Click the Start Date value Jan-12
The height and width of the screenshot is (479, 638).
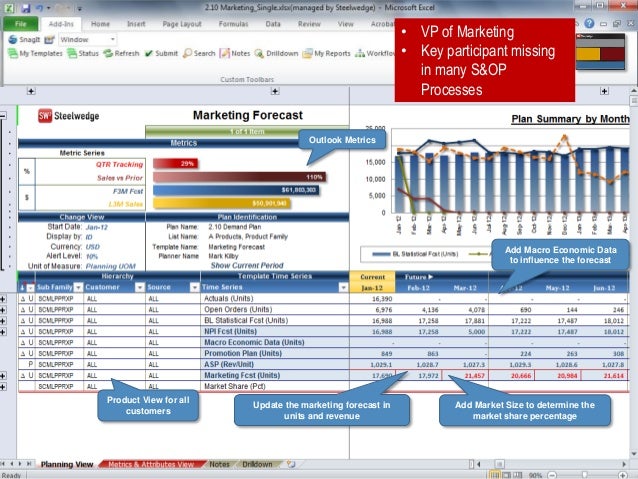(97, 227)
